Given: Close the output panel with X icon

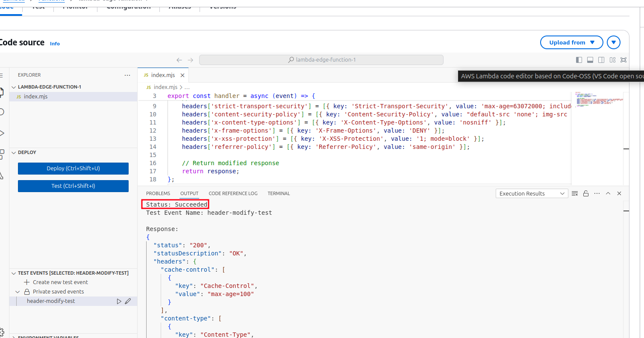Looking at the screenshot, I should [619, 193].
